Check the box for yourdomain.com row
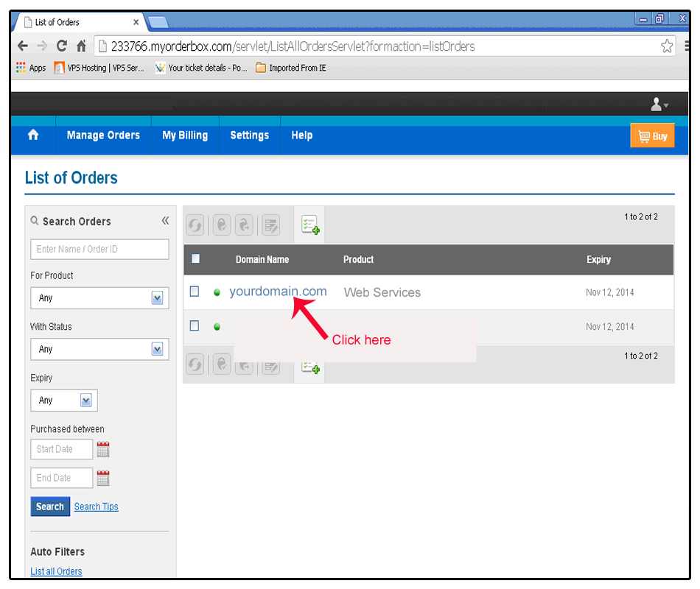The width and height of the screenshot is (700, 589). [195, 292]
